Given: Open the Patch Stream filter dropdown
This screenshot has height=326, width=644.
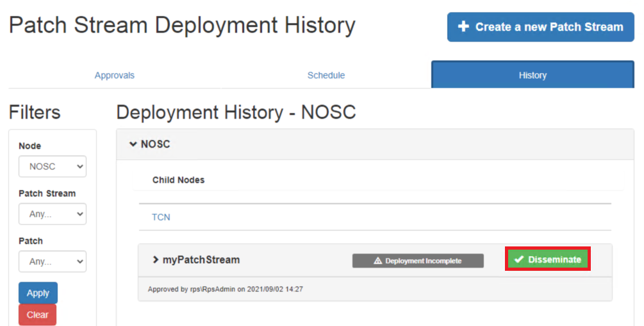Looking at the screenshot, I should (53, 214).
